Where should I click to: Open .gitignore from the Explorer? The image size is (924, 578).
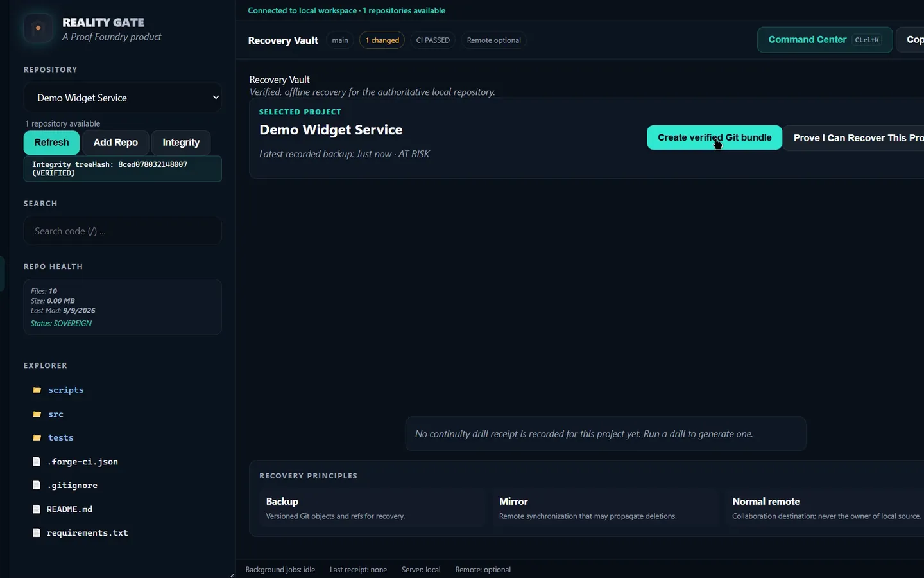72,486
